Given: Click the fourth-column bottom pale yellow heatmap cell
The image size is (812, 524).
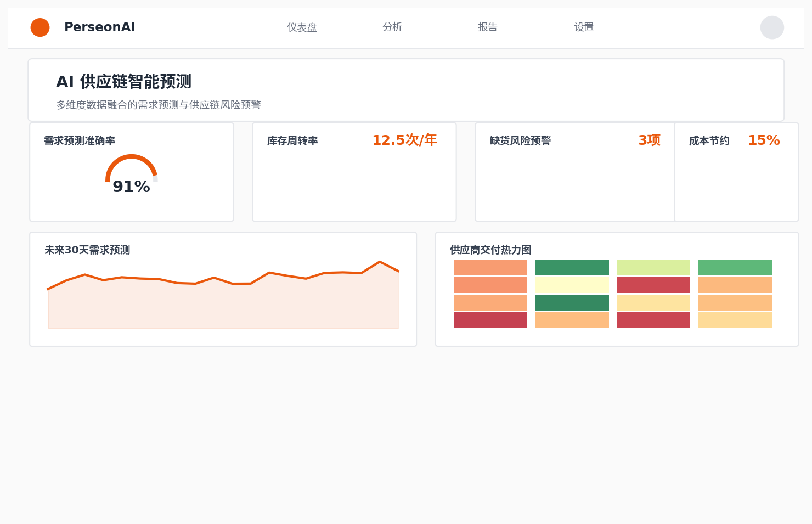Looking at the screenshot, I should (x=735, y=320).
